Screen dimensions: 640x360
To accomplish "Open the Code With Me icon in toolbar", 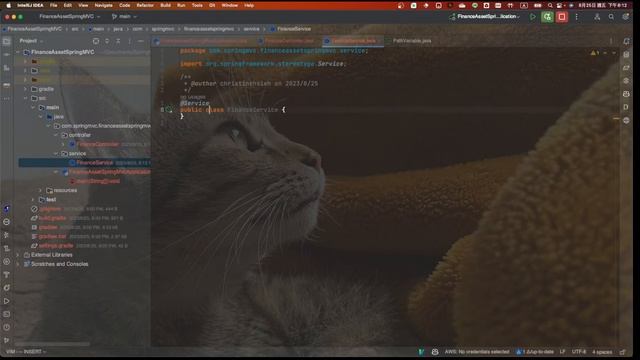I will 597,17.
